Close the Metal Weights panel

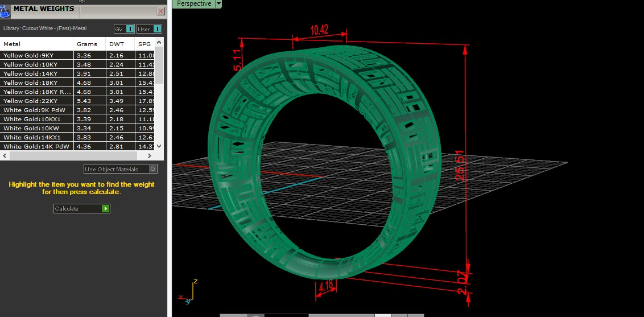[x=160, y=11]
